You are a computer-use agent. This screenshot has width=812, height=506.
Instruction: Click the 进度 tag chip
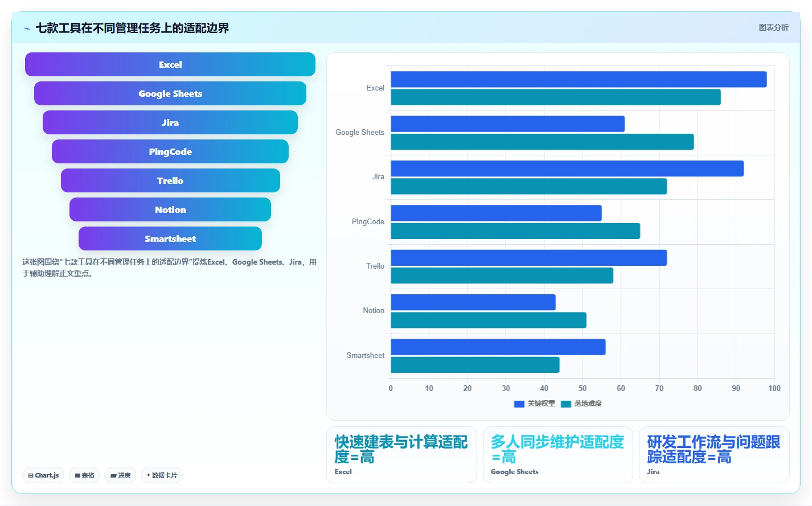pos(120,475)
